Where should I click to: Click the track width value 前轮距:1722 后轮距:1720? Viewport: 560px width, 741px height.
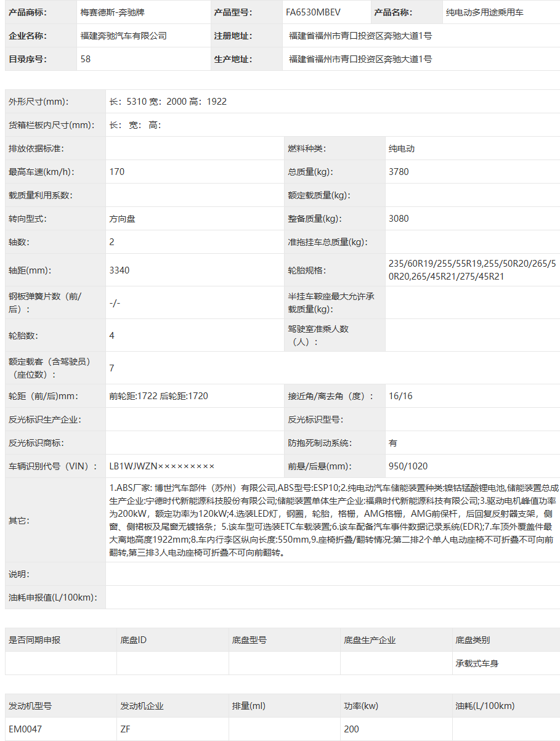pos(158,396)
